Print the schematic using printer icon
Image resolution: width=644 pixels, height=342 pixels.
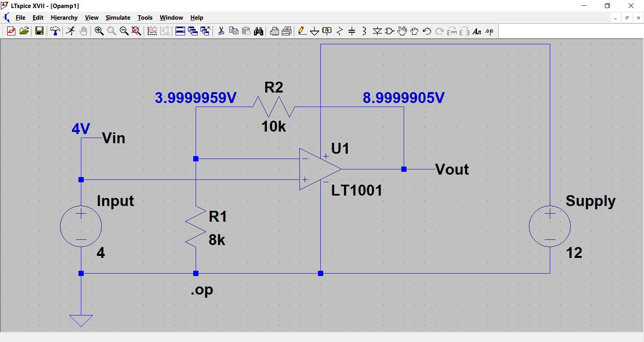[x=275, y=31]
